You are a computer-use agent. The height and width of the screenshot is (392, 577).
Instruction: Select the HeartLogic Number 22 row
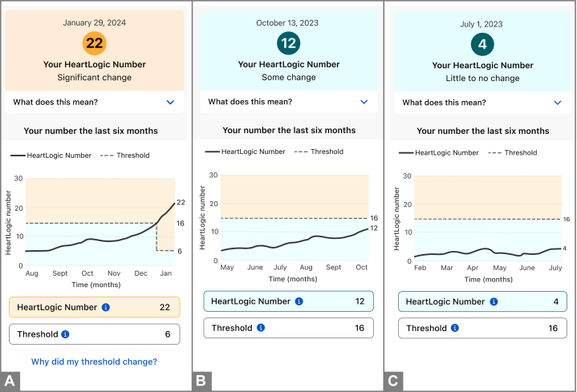pos(95,307)
